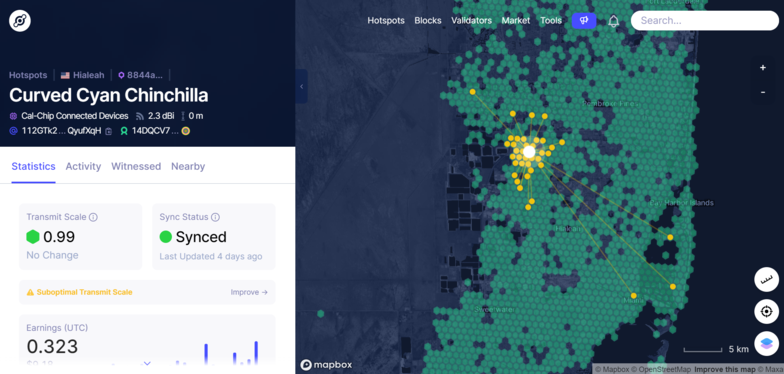Click the Cal-Chip Connected Devices label

click(74, 116)
